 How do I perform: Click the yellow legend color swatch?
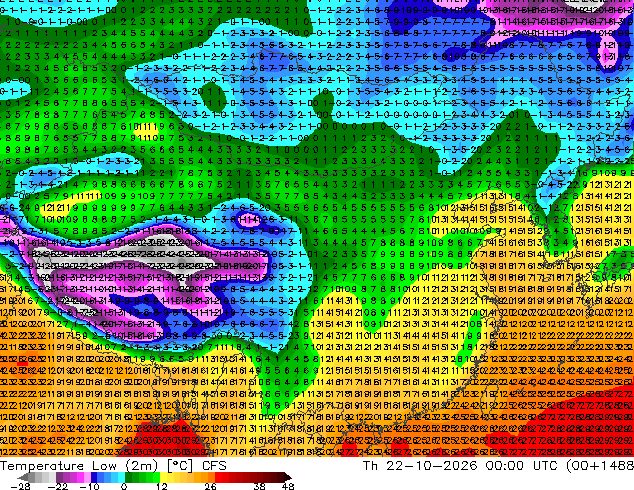point(163,477)
